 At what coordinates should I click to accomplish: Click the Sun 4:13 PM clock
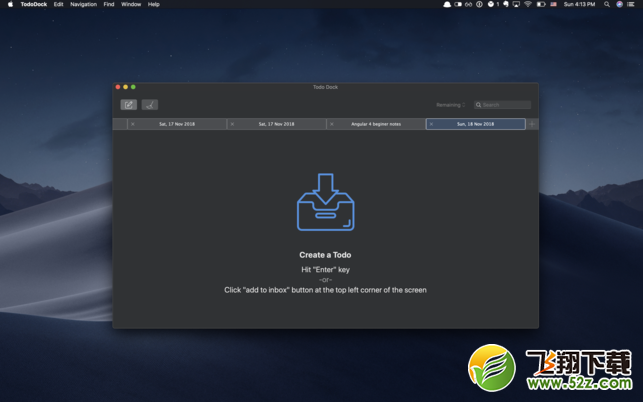(x=579, y=4)
